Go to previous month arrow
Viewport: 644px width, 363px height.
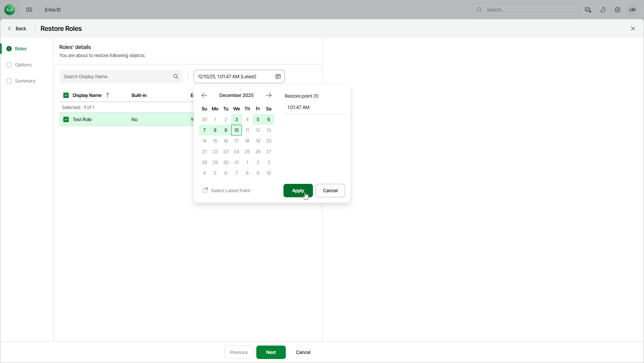click(204, 96)
